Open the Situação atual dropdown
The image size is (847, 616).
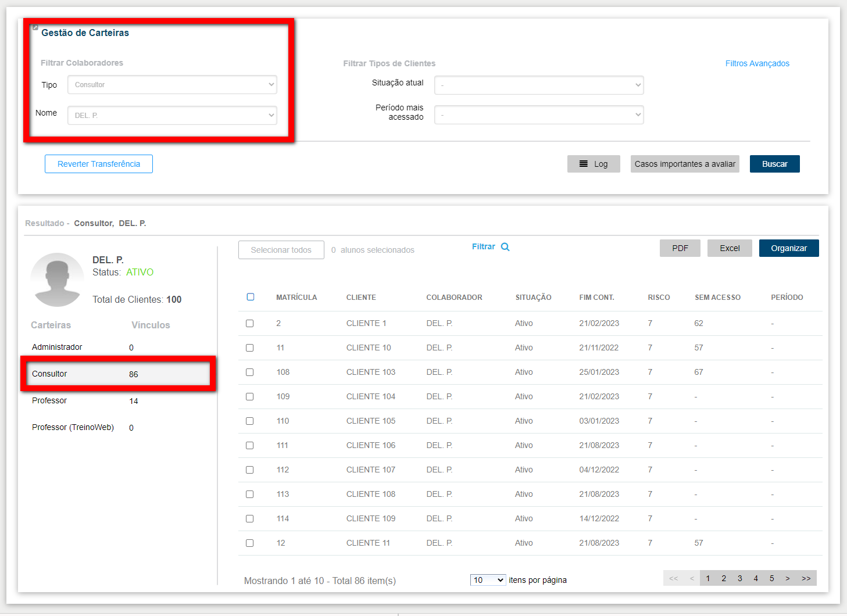coord(539,85)
